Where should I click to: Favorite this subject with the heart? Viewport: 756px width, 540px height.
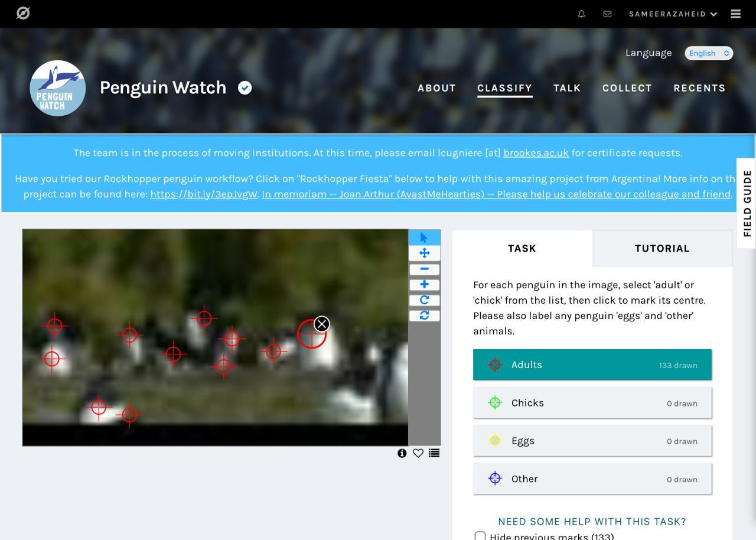418,453
